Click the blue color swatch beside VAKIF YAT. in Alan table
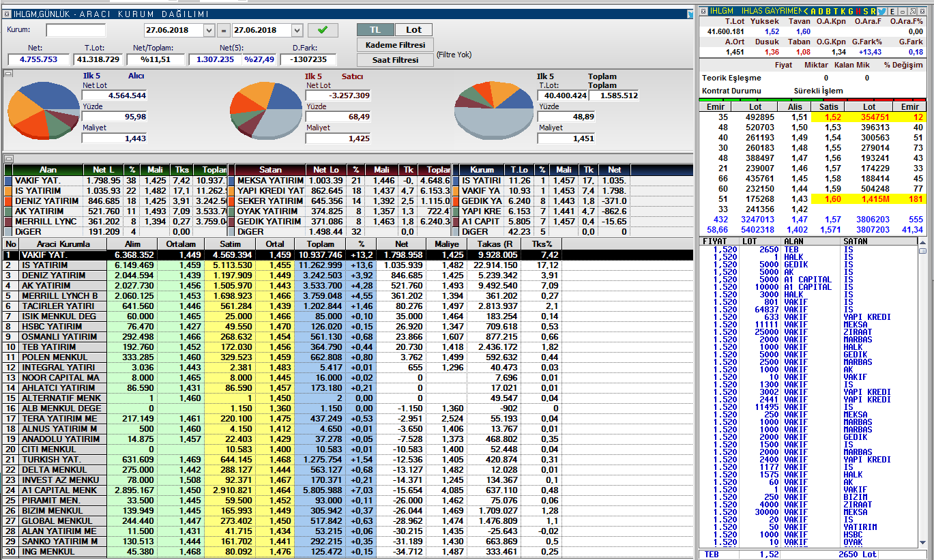The width and height of the screenshot is (934, 560). 8,181
